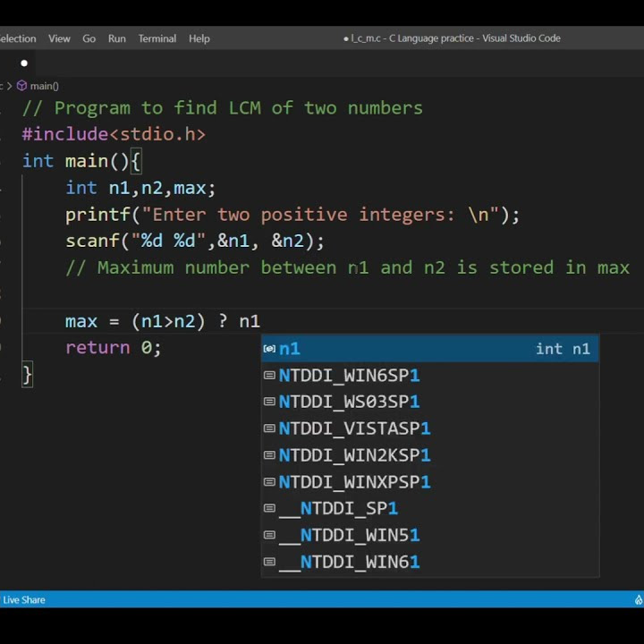Screen dimensions: 644x644
Task: Select __NTDDI_SP1 from autocomplete list
Action: (430, 508)
